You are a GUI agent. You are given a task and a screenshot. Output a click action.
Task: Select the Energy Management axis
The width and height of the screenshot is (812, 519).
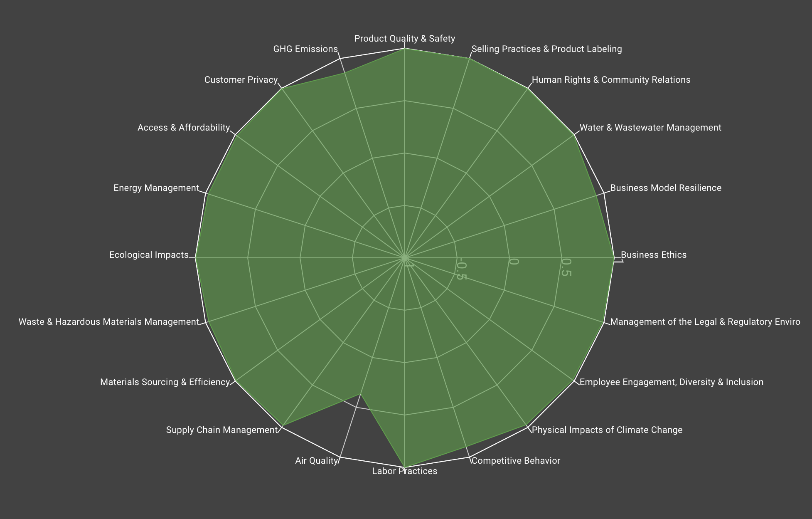(x=157, y=188)
